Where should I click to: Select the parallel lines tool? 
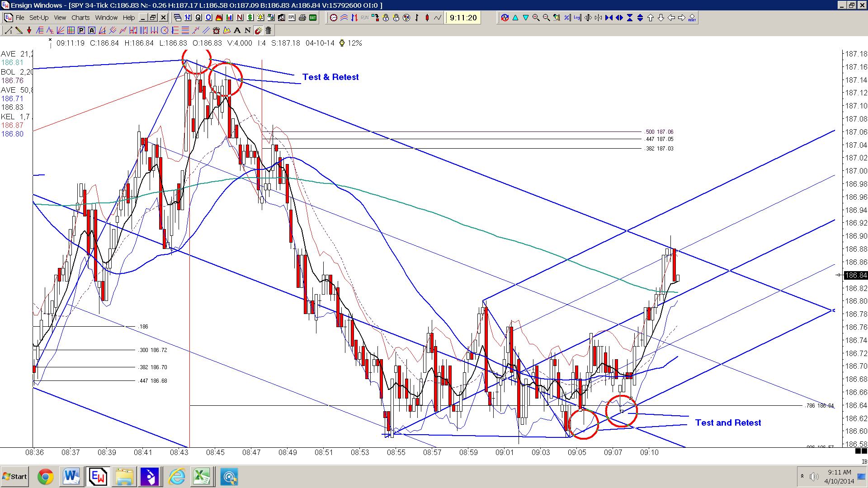pos(206,30)
